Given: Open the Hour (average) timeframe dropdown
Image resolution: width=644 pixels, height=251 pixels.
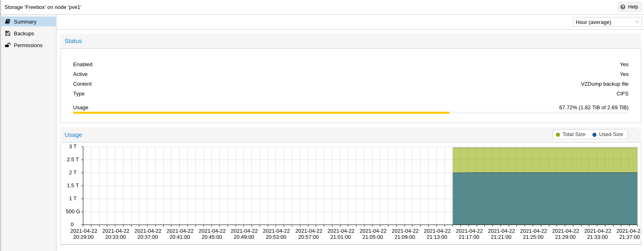Looking at the screenshot, I should click(607, 22).
